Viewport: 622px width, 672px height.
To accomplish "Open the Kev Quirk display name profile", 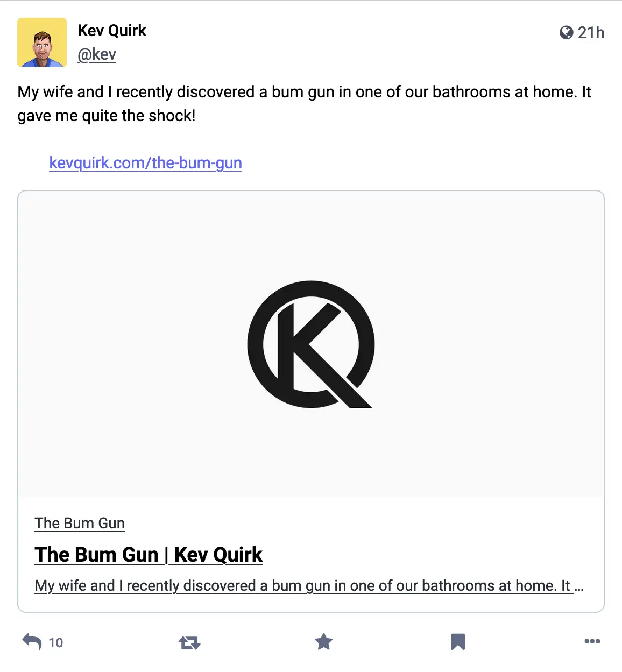I will [112, 31].
